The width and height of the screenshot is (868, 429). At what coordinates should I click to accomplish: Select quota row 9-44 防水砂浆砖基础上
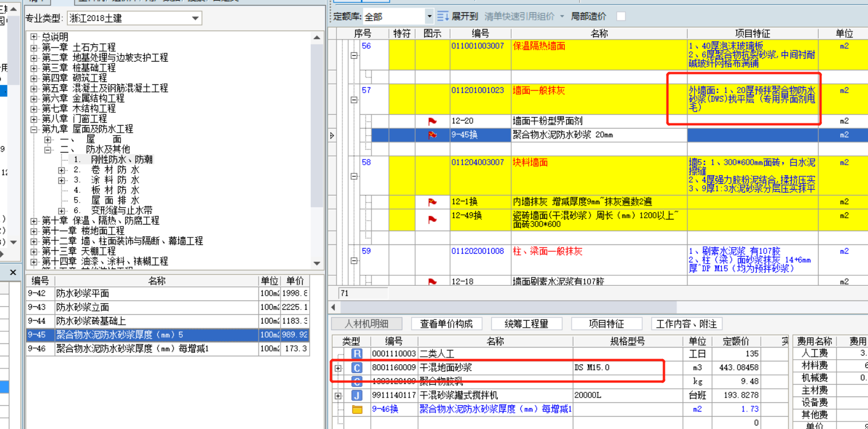click(168, 321)
